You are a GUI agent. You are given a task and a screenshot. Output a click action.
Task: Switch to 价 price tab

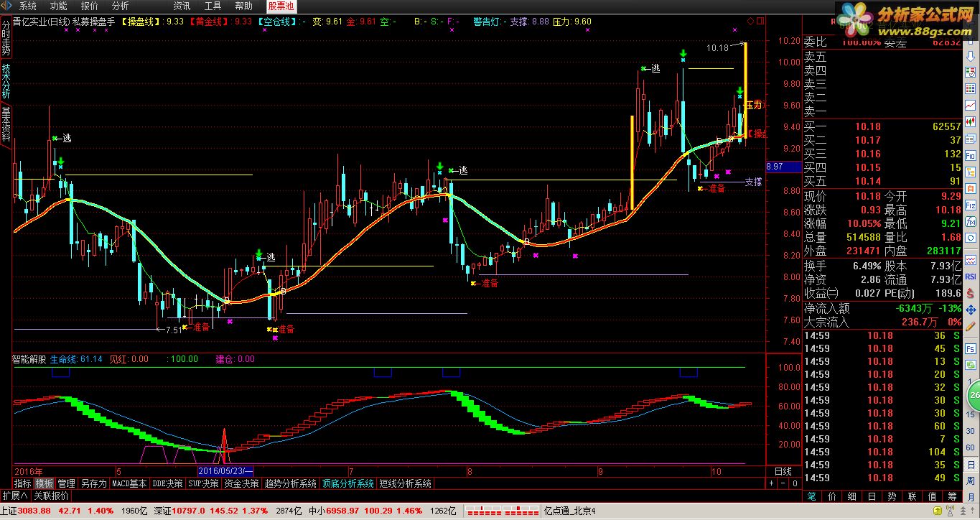click(x=832, y=496)
